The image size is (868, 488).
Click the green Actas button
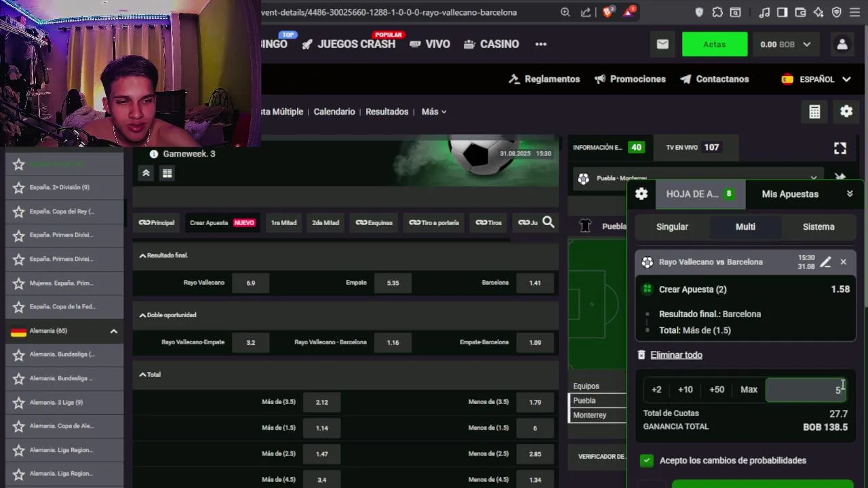tap(715, 44)
